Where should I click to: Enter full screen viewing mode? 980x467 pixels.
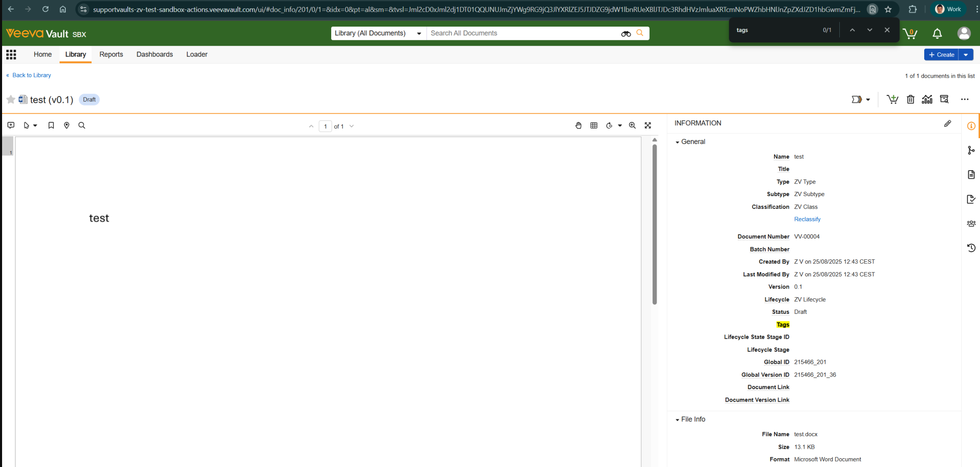coord(648,125)
